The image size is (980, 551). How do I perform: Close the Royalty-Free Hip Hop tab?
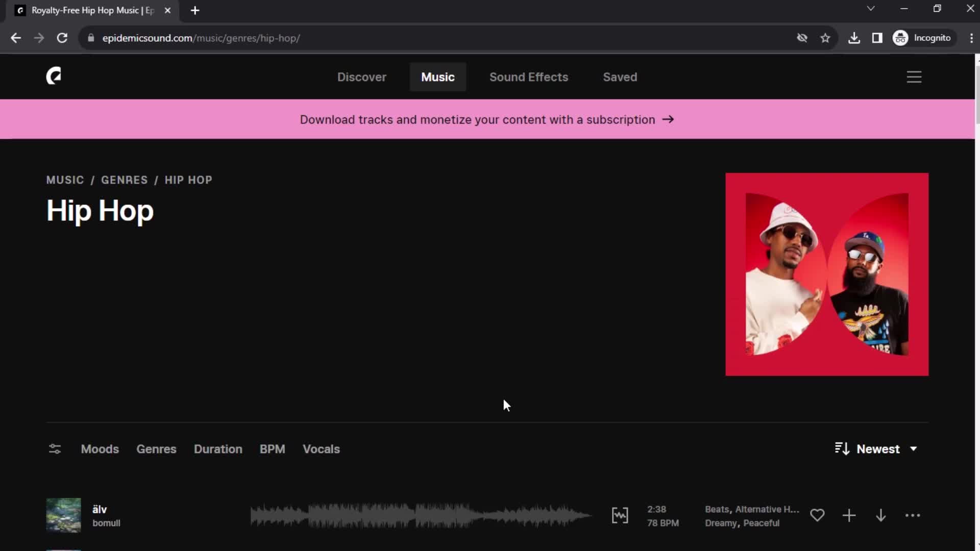click(167, 10)
